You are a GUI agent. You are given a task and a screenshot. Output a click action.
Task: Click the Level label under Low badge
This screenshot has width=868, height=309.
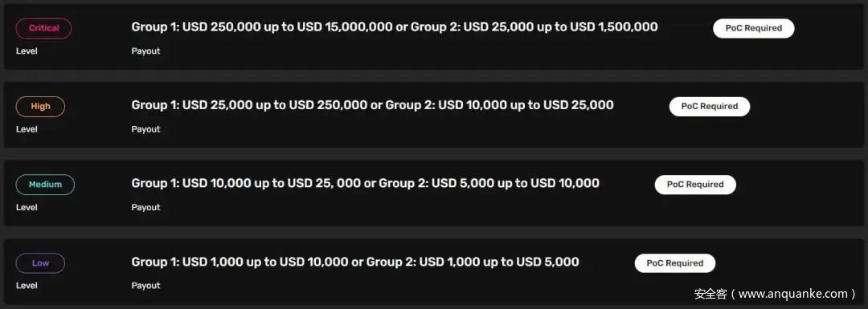point(27,286)
